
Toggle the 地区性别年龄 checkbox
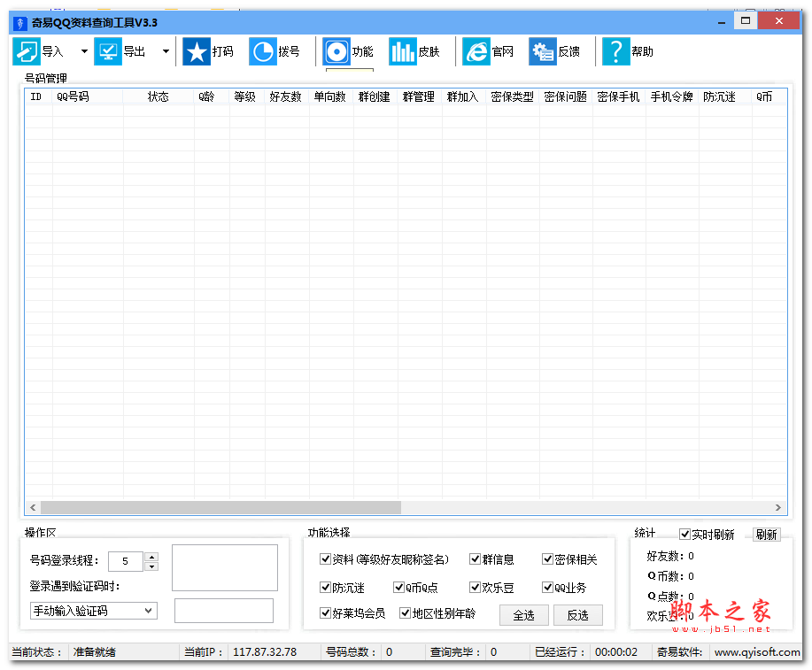point(405,613)
